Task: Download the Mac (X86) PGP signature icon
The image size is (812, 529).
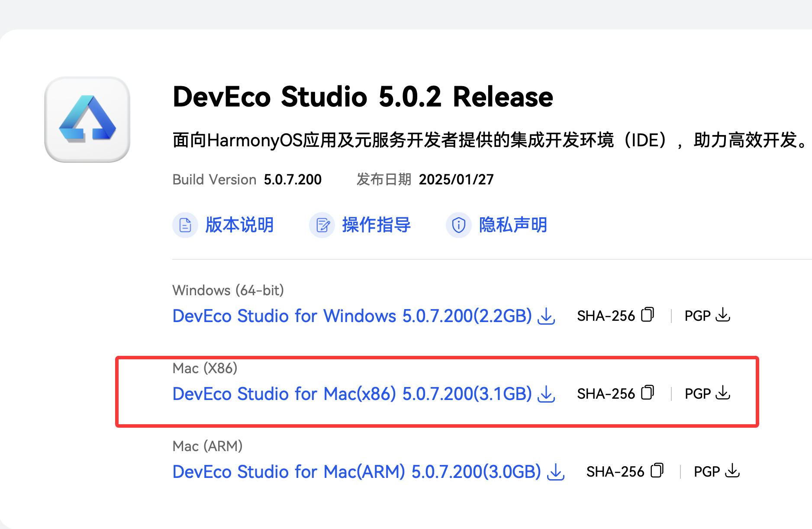Action: (723, 393)
